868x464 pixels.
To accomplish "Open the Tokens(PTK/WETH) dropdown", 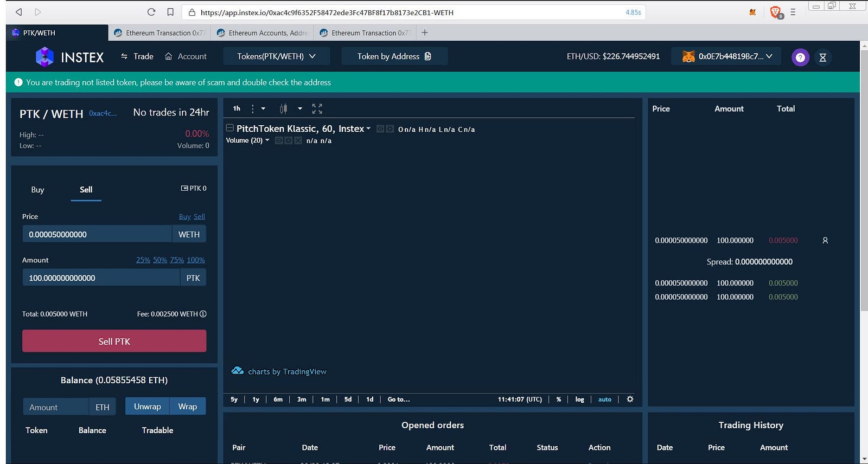I will tap(277, 56).
